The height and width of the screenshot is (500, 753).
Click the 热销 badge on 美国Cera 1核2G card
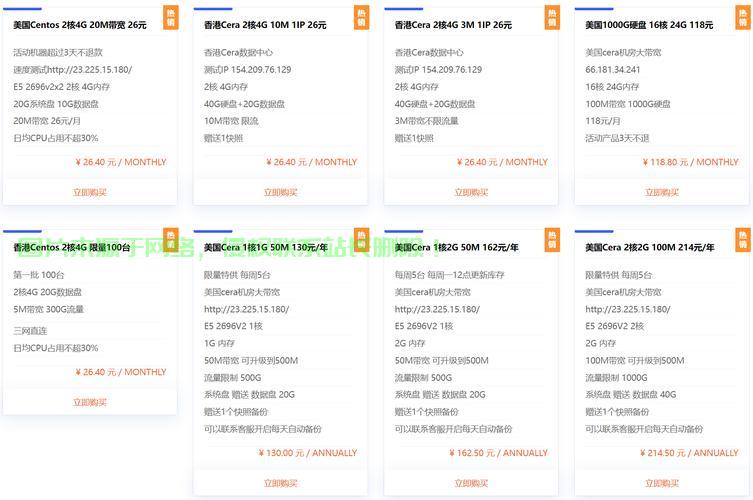551,240
